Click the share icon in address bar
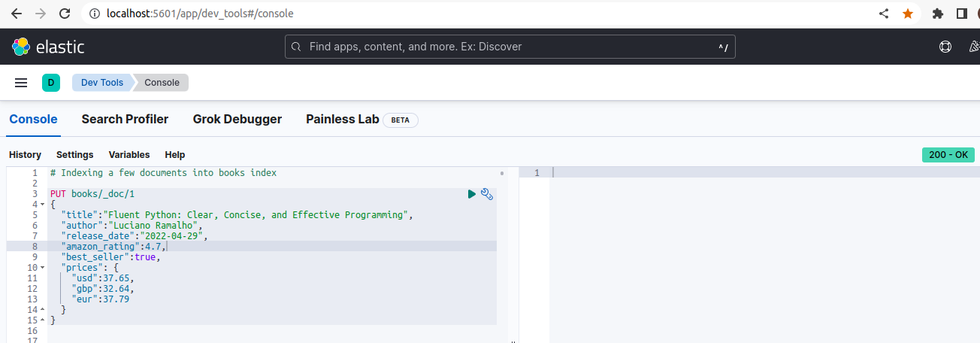 pos(884,14)
